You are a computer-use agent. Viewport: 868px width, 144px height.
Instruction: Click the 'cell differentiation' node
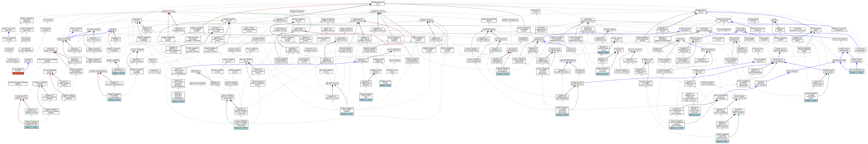click(489, 30)
